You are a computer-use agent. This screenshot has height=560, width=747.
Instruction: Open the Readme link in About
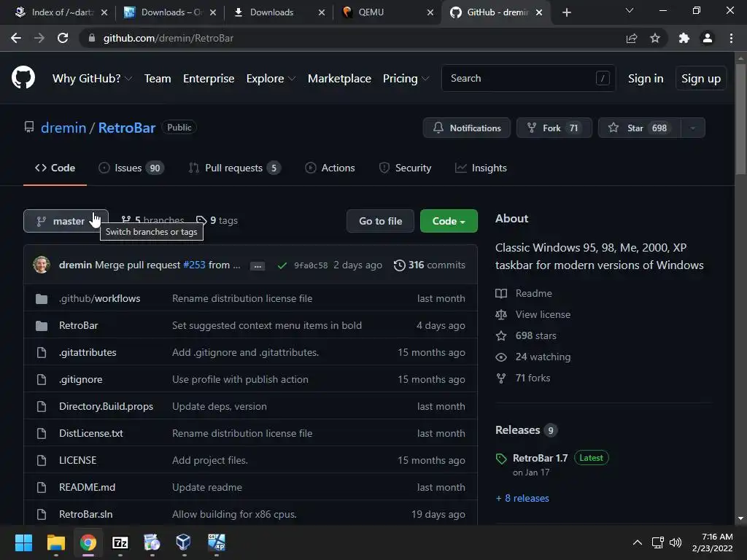tap(524, 293)
